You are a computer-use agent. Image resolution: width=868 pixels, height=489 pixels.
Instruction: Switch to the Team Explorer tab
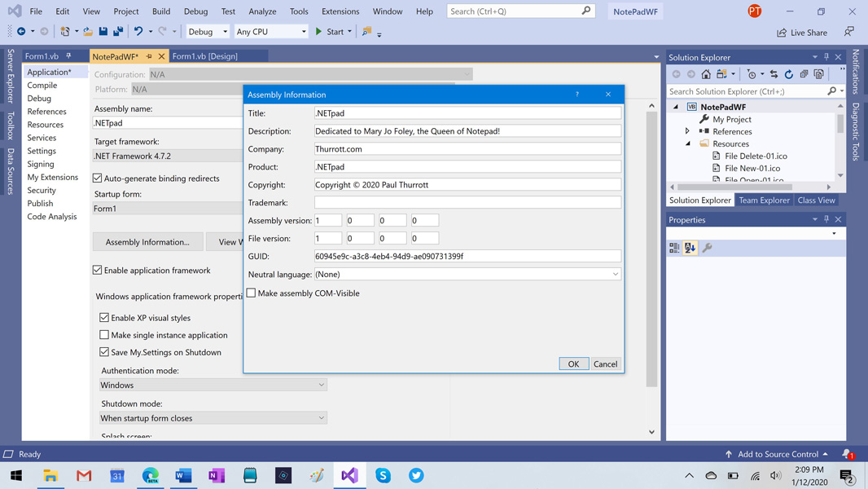tap(764, 200)
